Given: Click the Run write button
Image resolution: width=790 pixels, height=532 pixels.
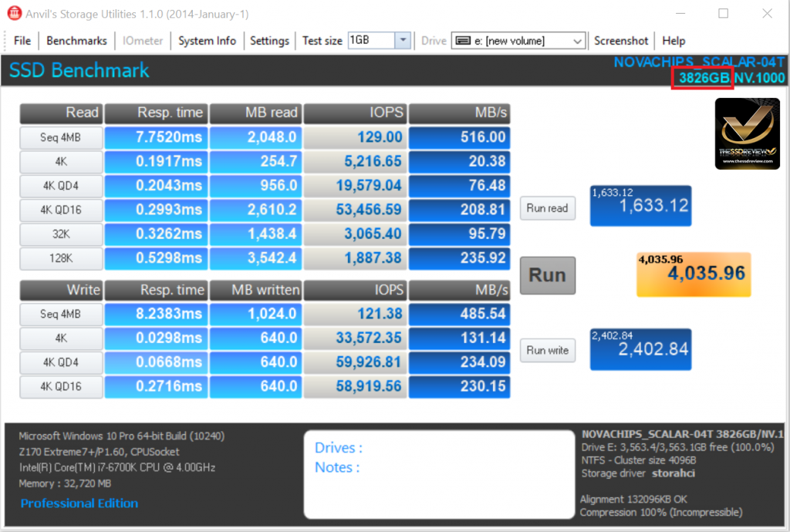Looking at the screenshot, I should point(547,350).
